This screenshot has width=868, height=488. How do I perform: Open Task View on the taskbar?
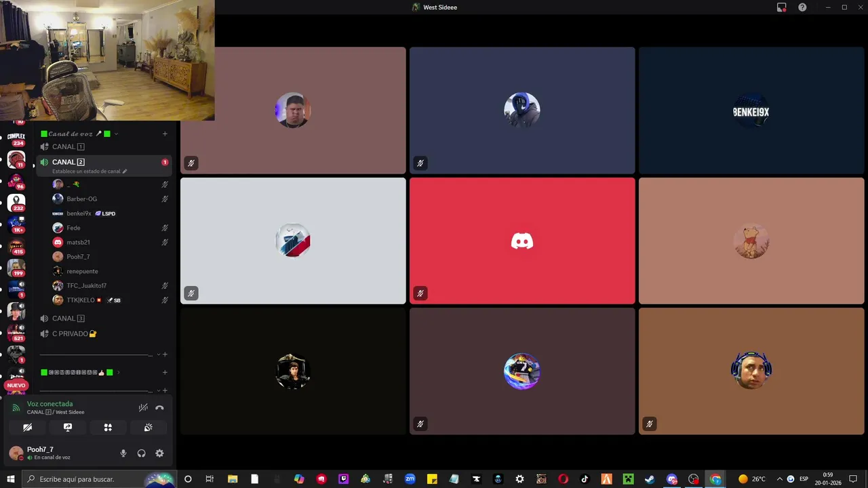coord(210,479)
